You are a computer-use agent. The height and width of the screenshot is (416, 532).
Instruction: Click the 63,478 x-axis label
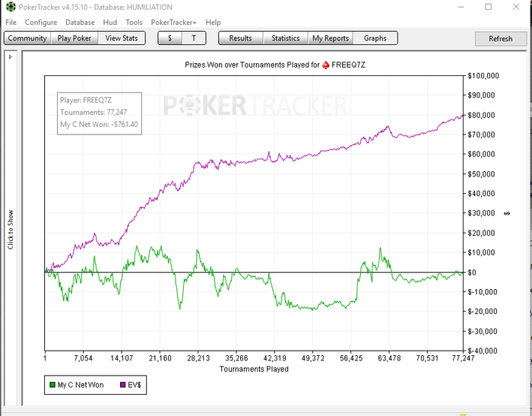[389, 358]
